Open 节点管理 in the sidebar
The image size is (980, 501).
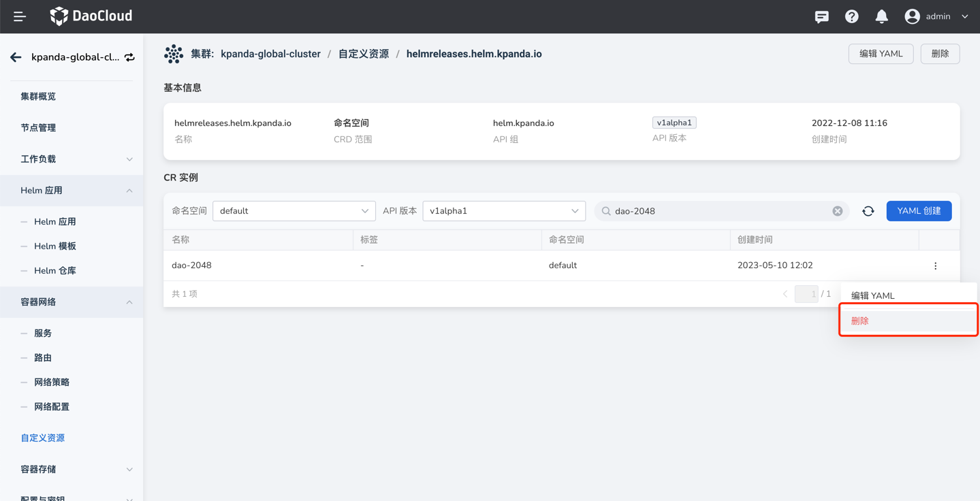click(x=38, y=128)
